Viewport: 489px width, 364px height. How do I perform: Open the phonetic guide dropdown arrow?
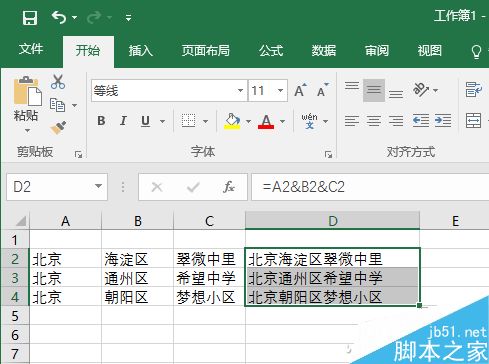(x=325, y=121)
